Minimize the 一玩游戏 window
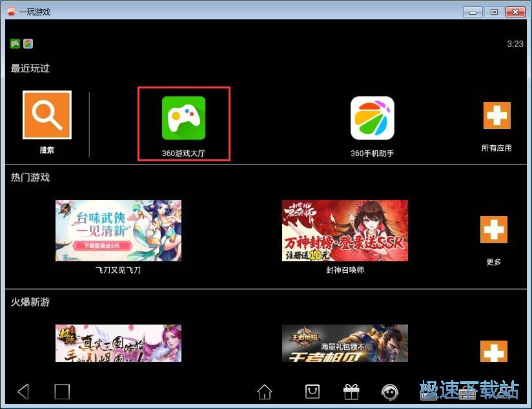The width and height of the screenshot is (532, 409). pos(473,12)
